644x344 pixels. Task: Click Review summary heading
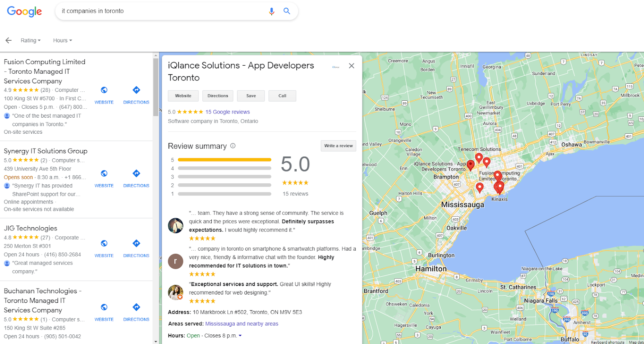point(197,146)
